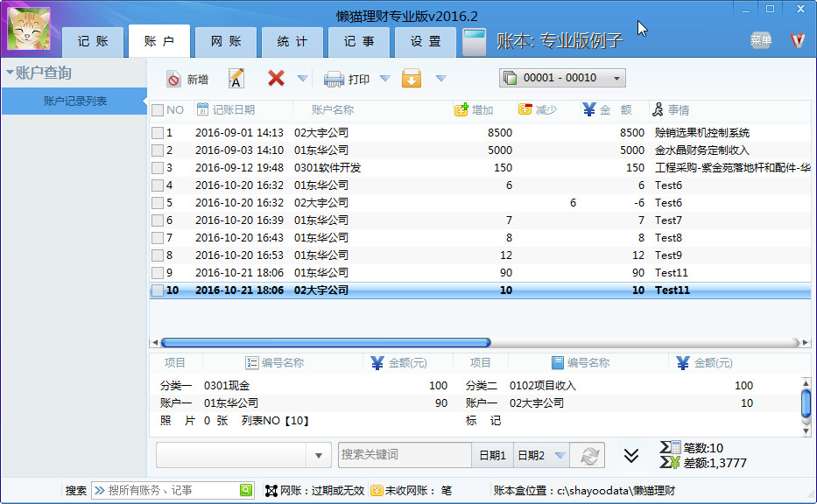Select the row 0301软件开发
Image resolution: width=817 pixels, height=504 pixels.
[x=480, y=168]
